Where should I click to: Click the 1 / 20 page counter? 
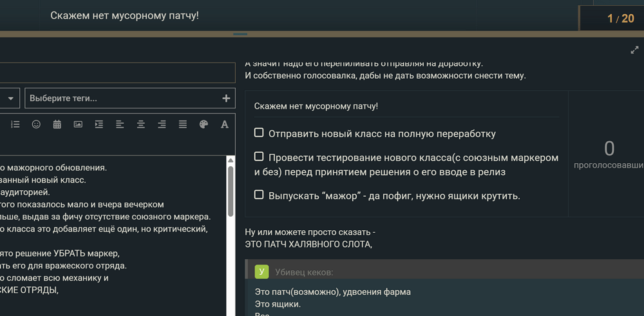coord(620,19)
